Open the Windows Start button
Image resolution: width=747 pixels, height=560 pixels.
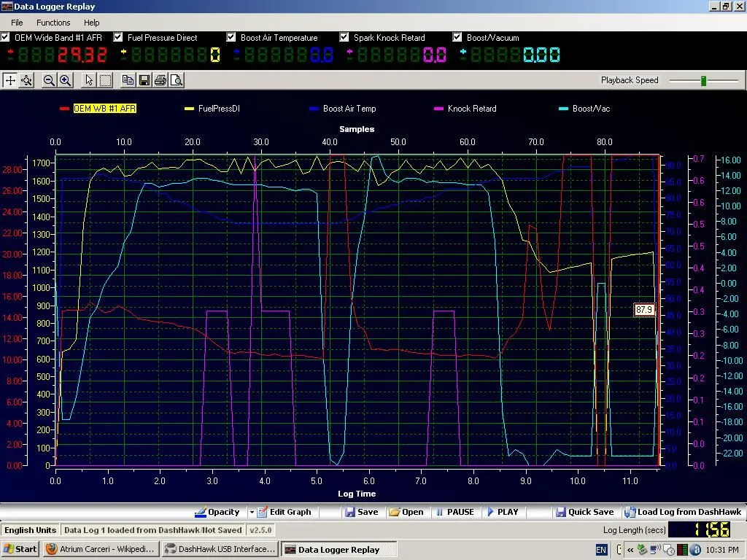click(x=20, y=549)
